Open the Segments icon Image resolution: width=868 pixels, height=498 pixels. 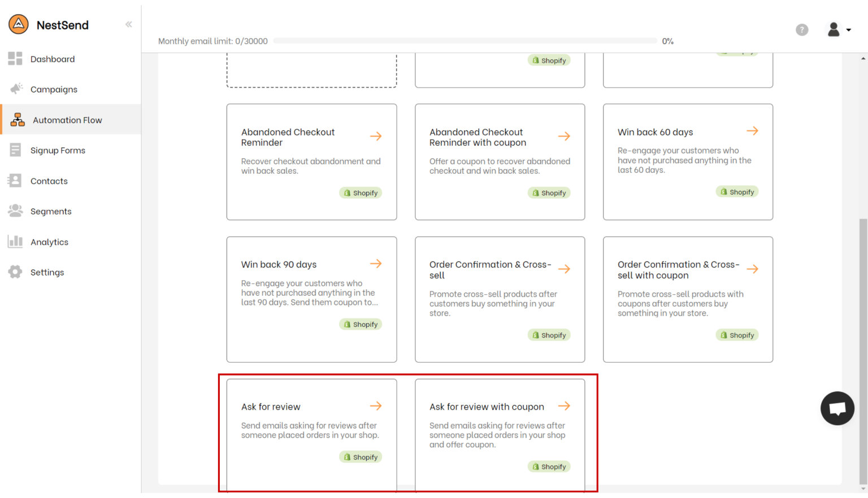tap(15, 211)
